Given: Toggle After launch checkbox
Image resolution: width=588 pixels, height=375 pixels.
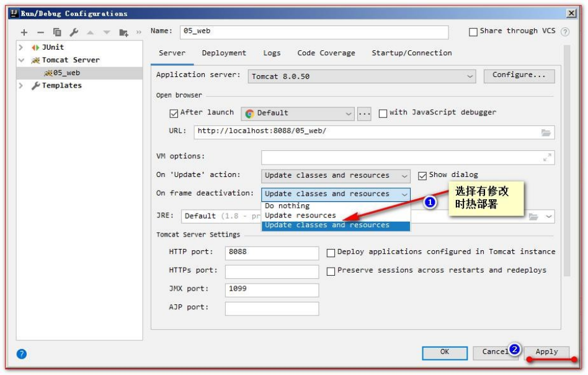Looking at the screenshot, I should pos(174,114).
